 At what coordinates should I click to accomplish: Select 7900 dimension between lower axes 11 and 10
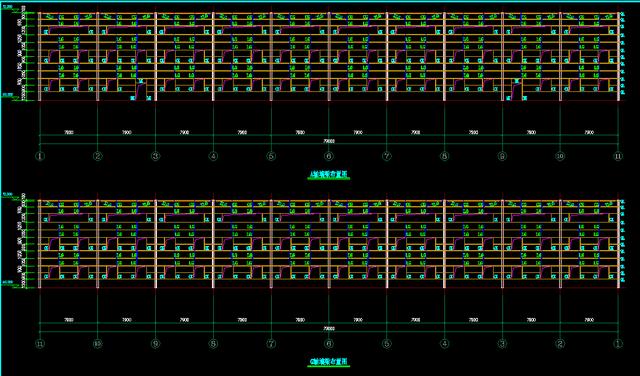pyautogui.click(x=69, y=320)
